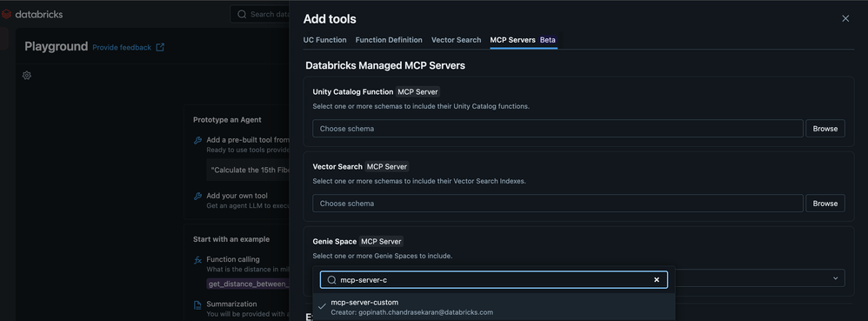Click the external link icon beside Provide feedback
868x321 pixels.
coord(160,48)
